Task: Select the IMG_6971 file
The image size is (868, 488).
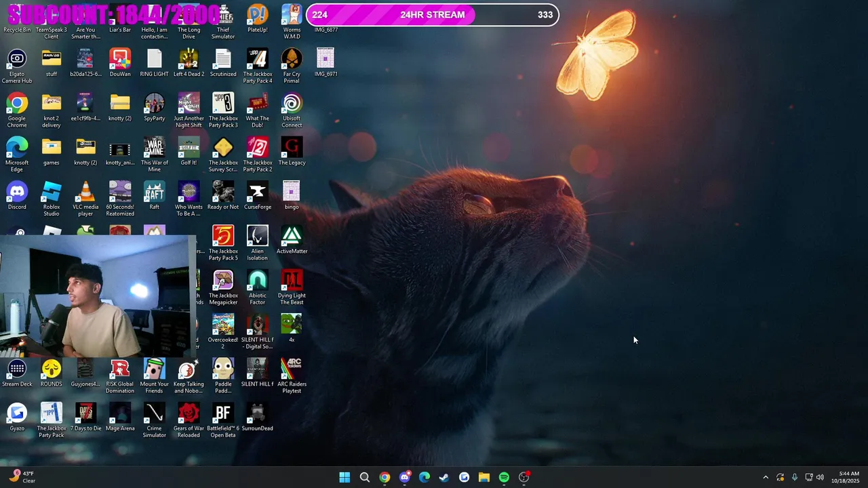Action: click(x=325, y=63)
